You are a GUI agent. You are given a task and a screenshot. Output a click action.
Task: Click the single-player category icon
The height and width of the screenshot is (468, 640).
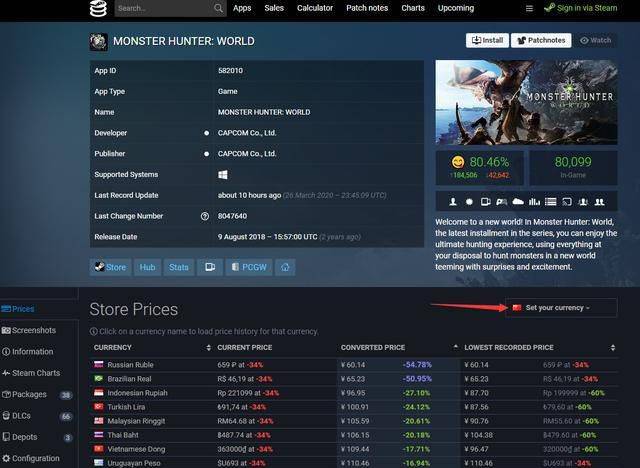pos(453,202)
